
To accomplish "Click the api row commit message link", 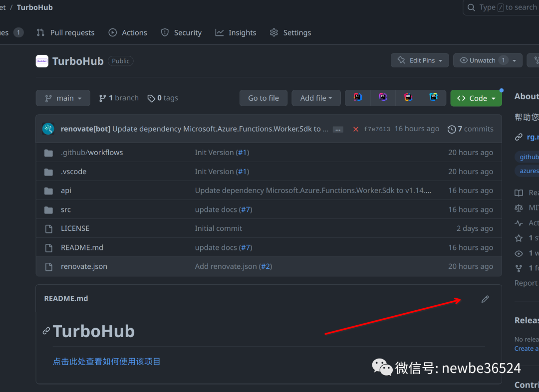I will click(313, 191).
